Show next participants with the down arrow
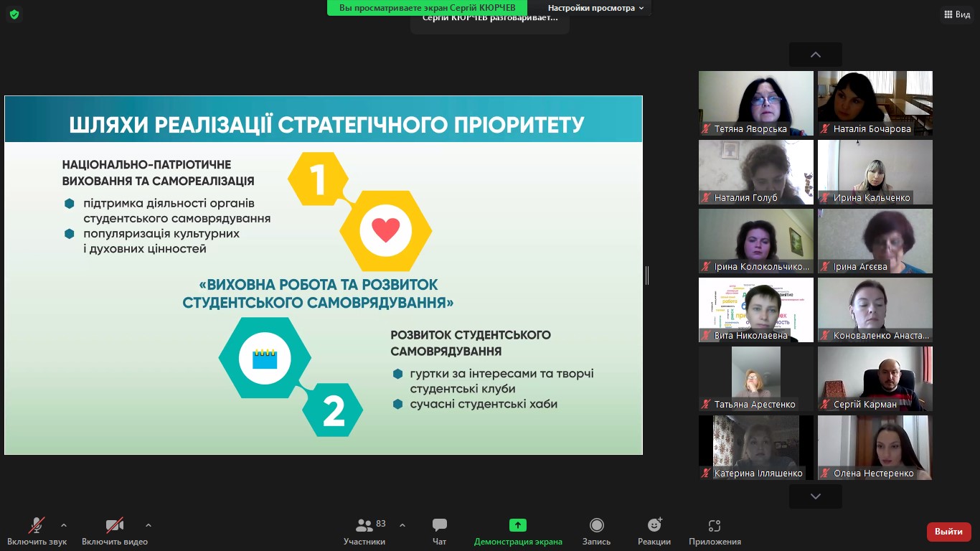 (816, 496)
